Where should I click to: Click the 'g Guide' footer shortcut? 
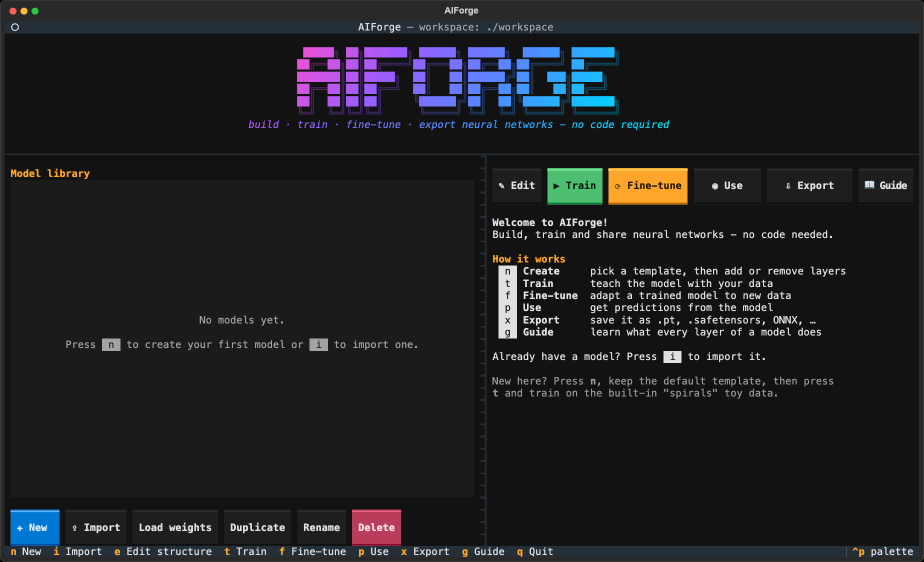pos(483,551)
